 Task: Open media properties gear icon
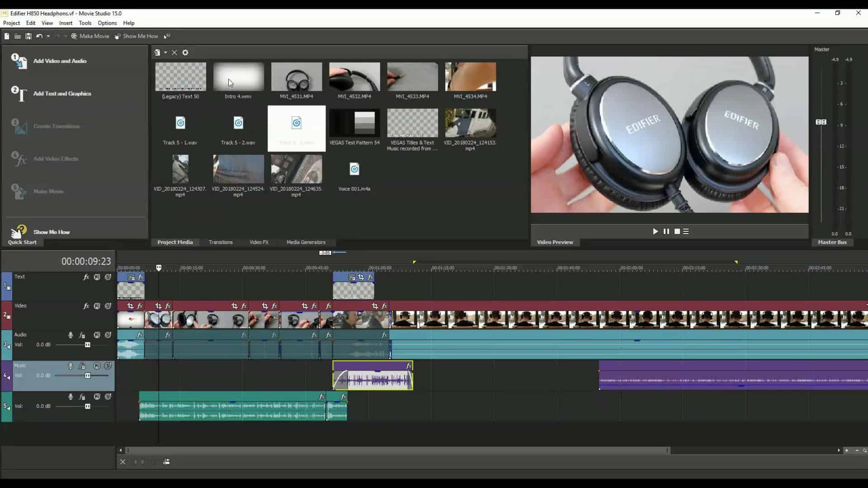tap(185, 52)
